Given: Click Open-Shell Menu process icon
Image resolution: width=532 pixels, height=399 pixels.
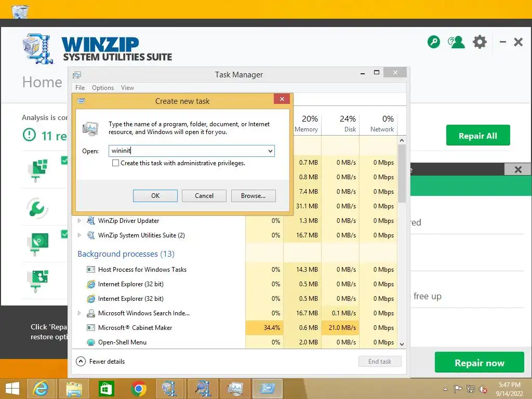Looking at the screenshot, I should pos(90,342).
